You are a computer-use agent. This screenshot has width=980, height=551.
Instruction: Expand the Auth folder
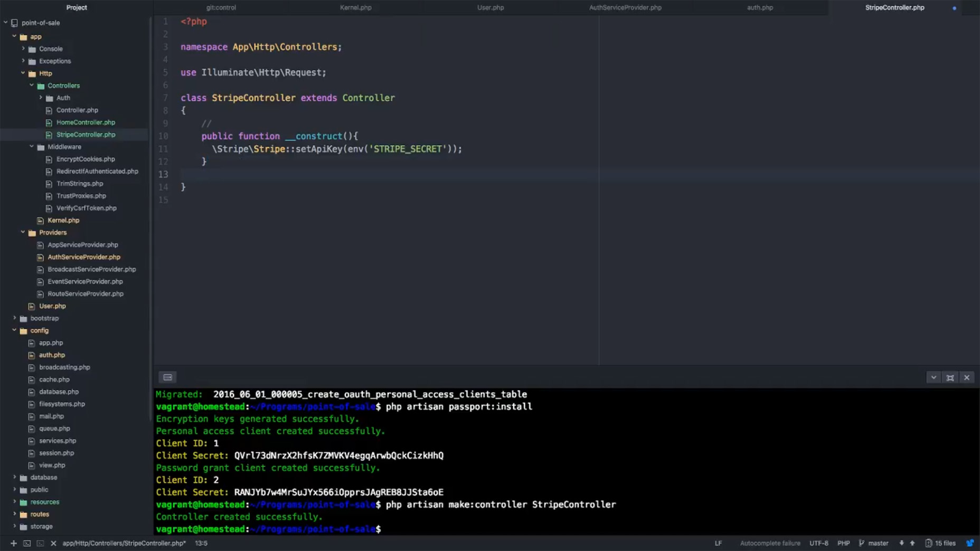tap(41, 98)
